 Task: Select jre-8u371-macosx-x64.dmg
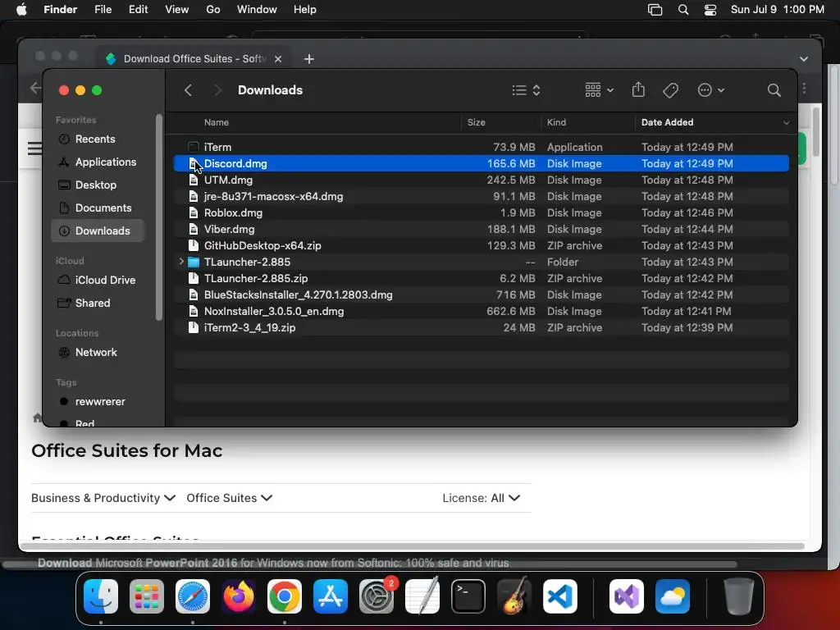[481, 196]
